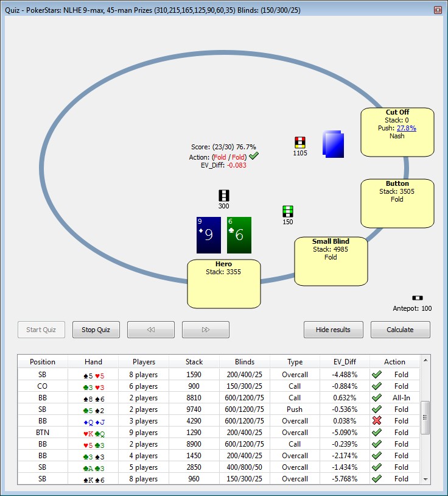Click the Push type cell
Screen dimensions: 448x496
tap(295, 409)
